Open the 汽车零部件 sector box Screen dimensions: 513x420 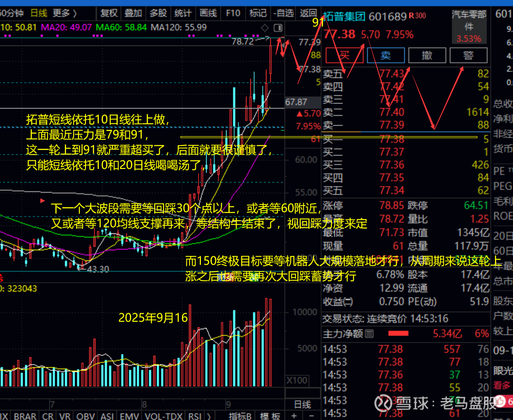click(469, 26)
